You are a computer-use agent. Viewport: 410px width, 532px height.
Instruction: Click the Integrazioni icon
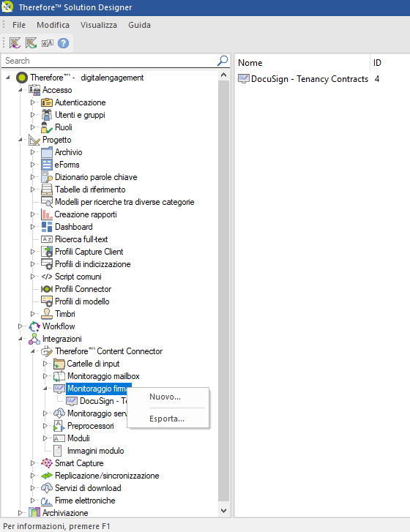pos(34,339)
